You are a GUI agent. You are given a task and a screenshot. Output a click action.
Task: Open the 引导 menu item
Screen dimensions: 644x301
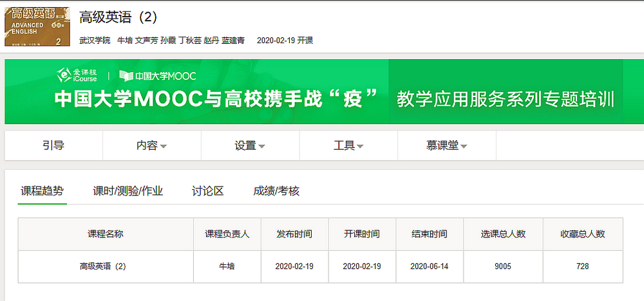click(53, 145)
